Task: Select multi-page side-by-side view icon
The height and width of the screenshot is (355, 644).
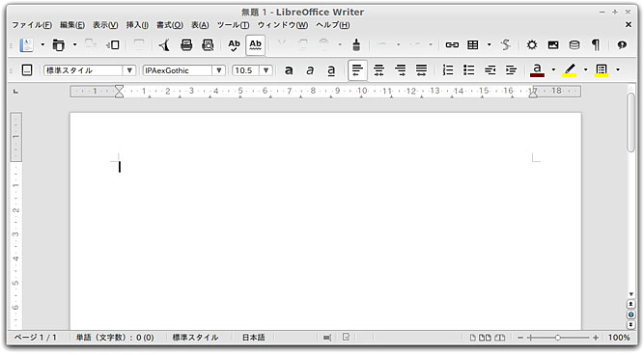Action: click(485, 338)
